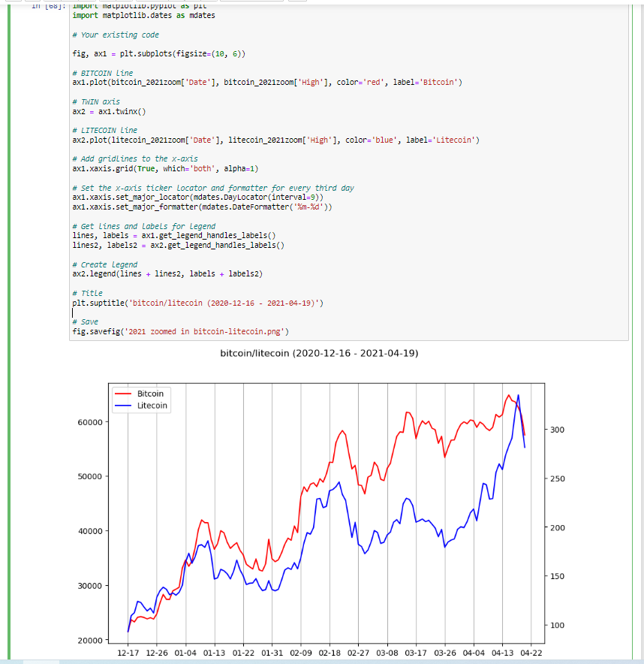This screenshot has width=644, height=664.
Task: Click the Litecoin label in the legend
Action: pos(152,406)
